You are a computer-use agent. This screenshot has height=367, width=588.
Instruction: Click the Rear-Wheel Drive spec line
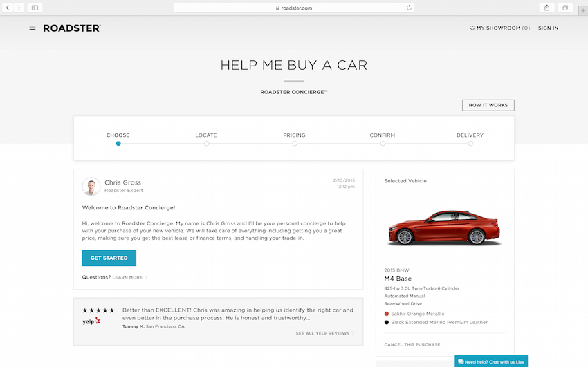point(403,303)
